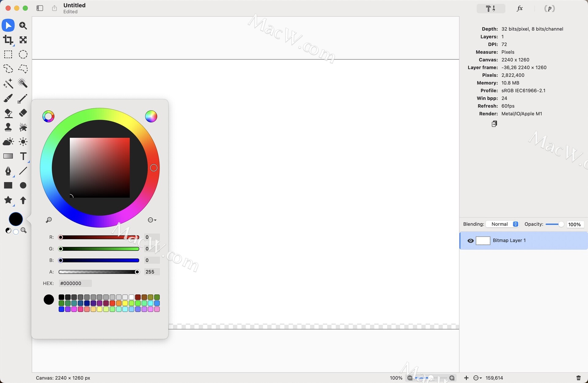This screenshot has width=588, height=383.
Task: Choose the Star shape tool
Action: coord(8,200)
